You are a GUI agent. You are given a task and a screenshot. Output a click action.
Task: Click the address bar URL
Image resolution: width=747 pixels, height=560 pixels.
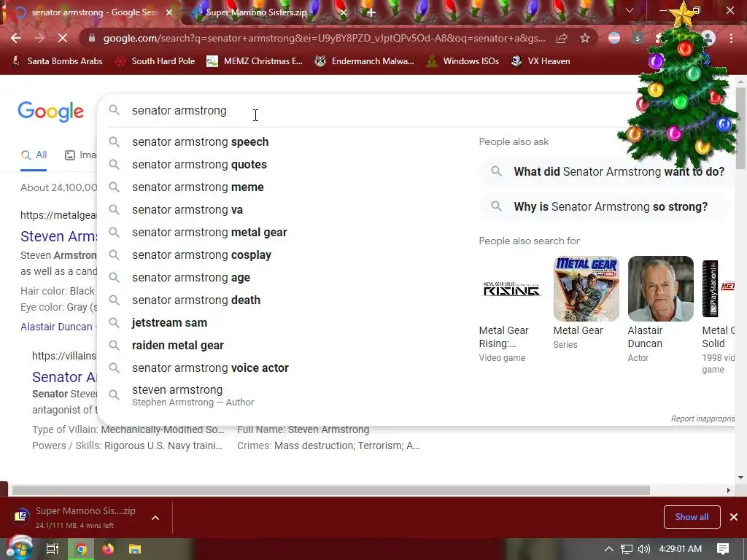(324, 38)
